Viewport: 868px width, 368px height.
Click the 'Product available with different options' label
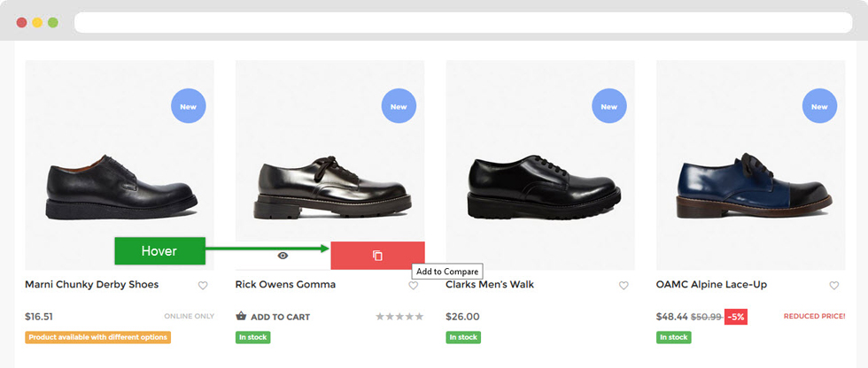click(98, 337)
